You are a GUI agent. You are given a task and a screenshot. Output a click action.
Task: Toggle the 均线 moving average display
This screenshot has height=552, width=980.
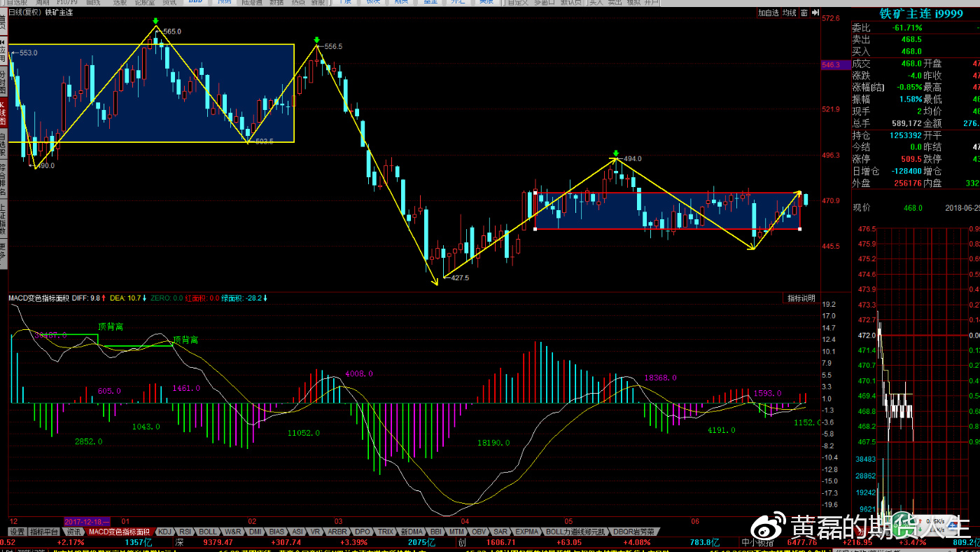click(x=790, y=13)
